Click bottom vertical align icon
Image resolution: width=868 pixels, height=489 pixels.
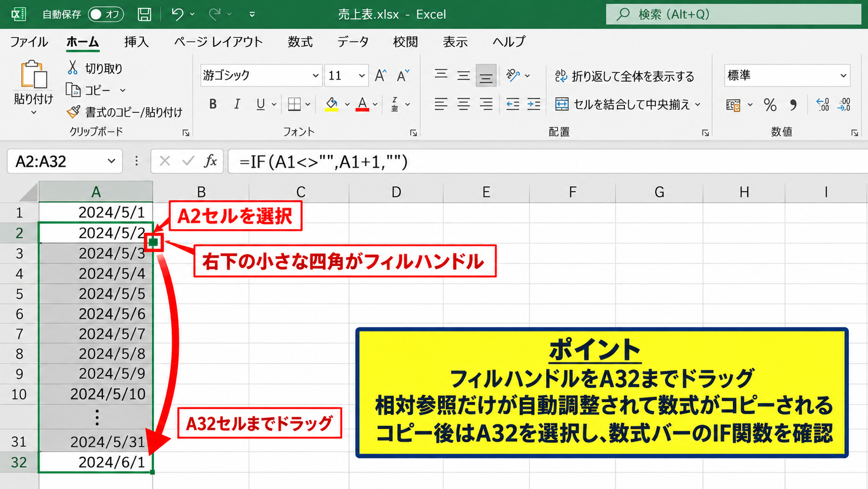coord(486,76)
